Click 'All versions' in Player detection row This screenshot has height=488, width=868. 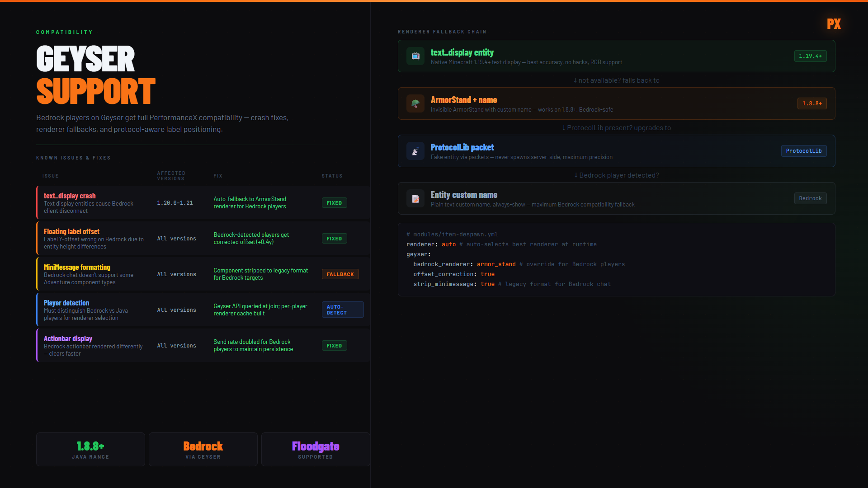pyautogui.click(x=177, y=310)
